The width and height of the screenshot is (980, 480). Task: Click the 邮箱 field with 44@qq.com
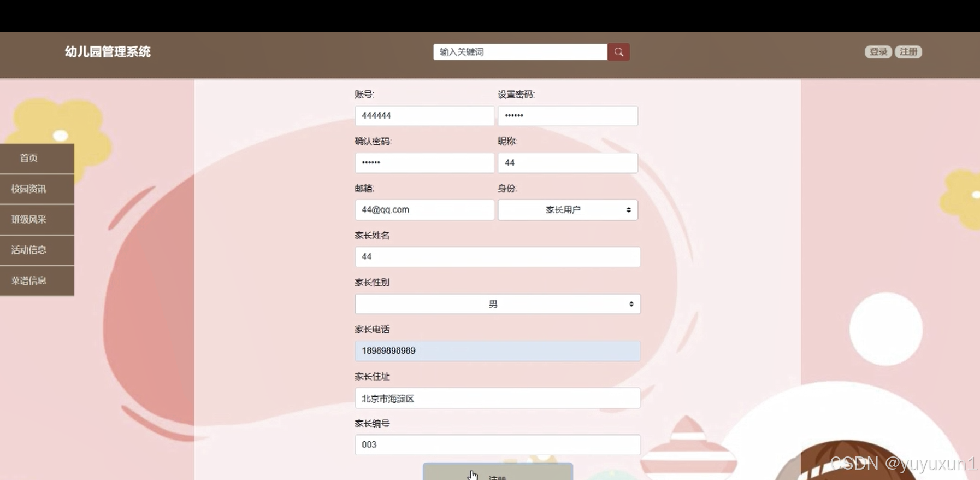[424, 210]
